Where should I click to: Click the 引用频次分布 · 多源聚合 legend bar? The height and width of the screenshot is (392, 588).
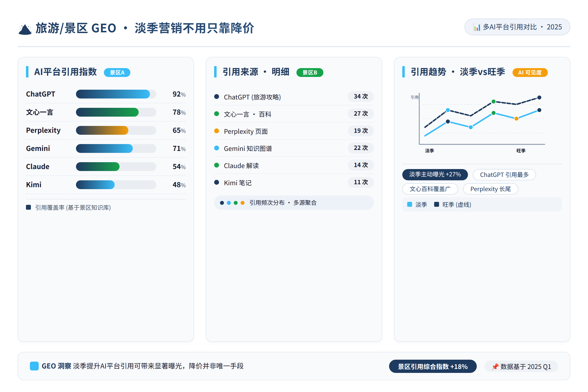tap(294, 203)
